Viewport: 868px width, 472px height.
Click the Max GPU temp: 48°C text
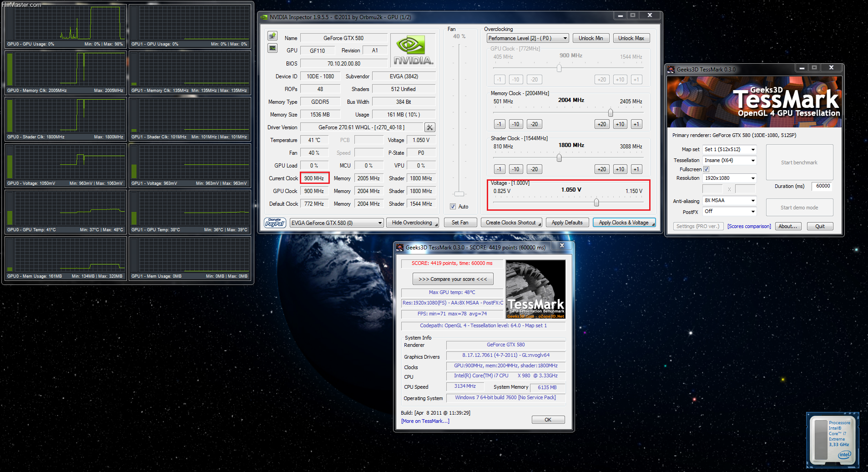[x=452, y=292]
